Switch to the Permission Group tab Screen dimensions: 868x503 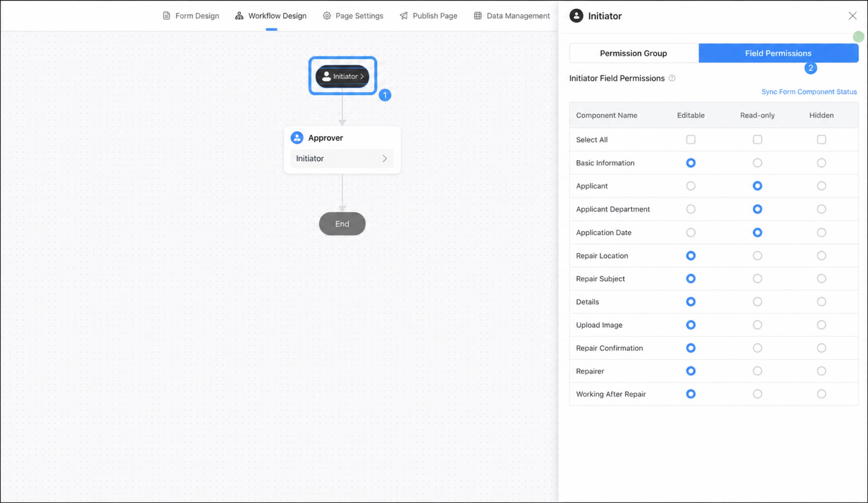pos(634,53)
